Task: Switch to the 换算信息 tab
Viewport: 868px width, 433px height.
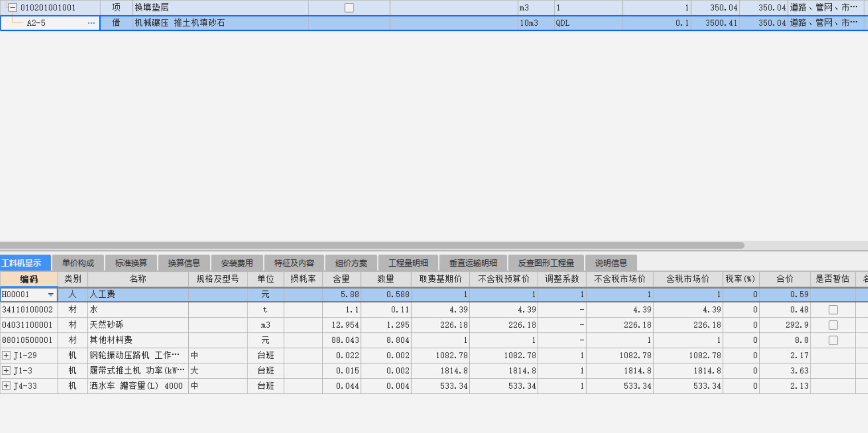Action: click(184, 263)
